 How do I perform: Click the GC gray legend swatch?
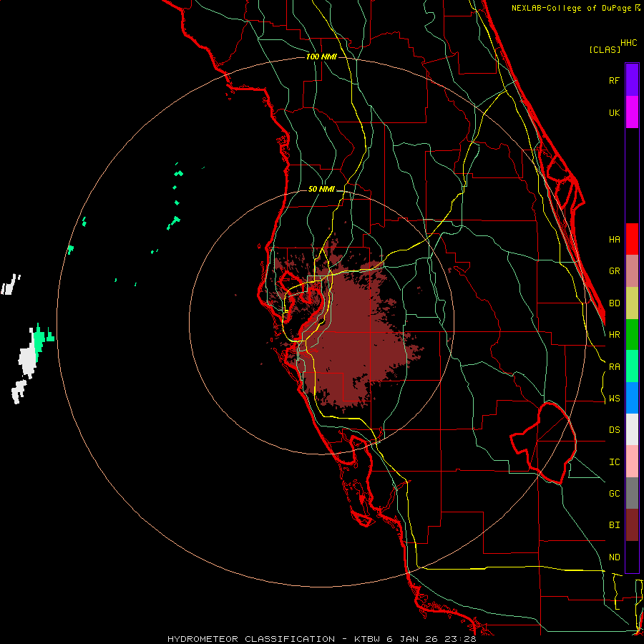(x=632, y=493)
